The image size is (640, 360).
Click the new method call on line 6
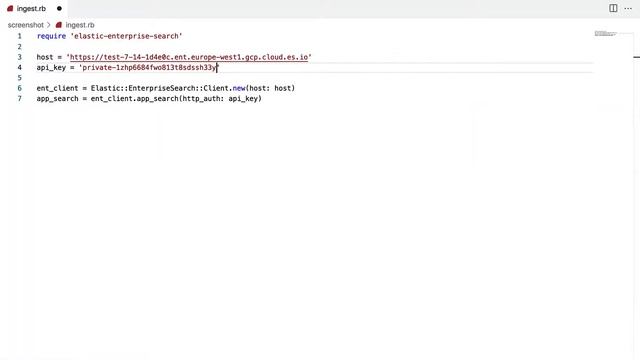pos(239,88)
